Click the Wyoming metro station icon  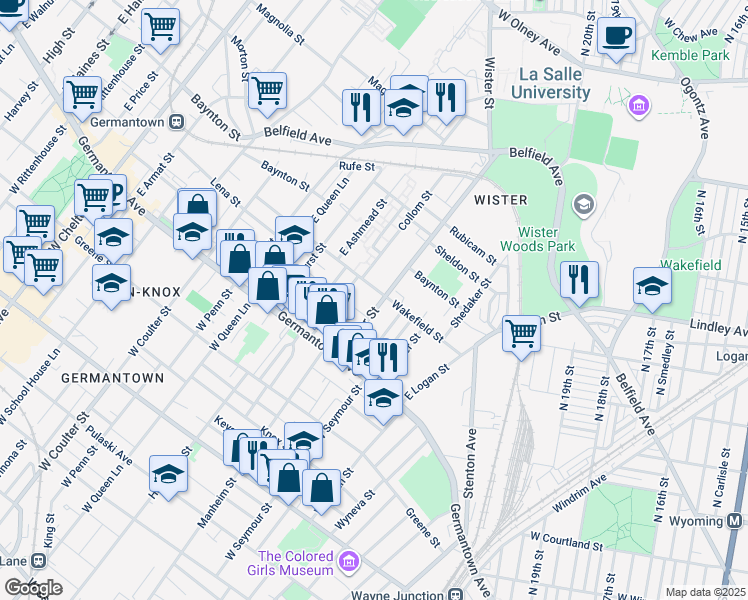tap(735, 521)
